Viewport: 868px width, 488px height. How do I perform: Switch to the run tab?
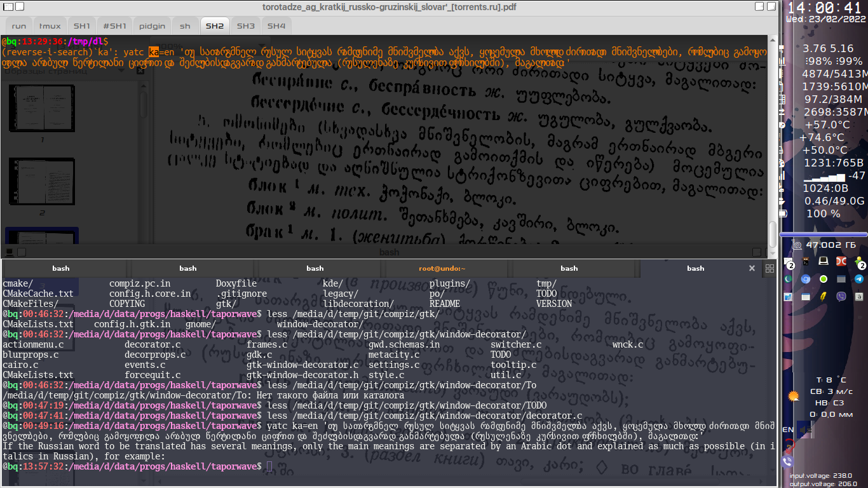coord(19,26)
